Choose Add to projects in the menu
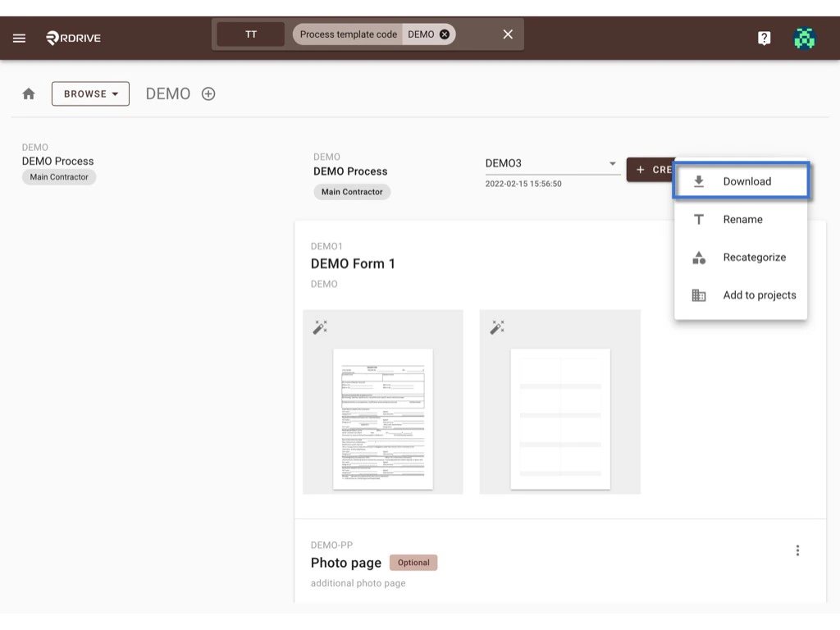Viewport: 840px width, 630px height. [759, 294]
